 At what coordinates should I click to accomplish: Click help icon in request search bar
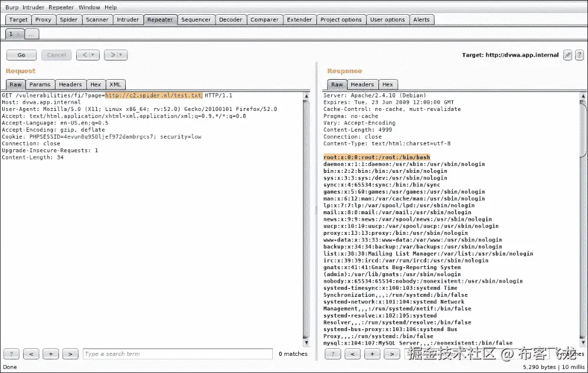(x=12, y=354)
